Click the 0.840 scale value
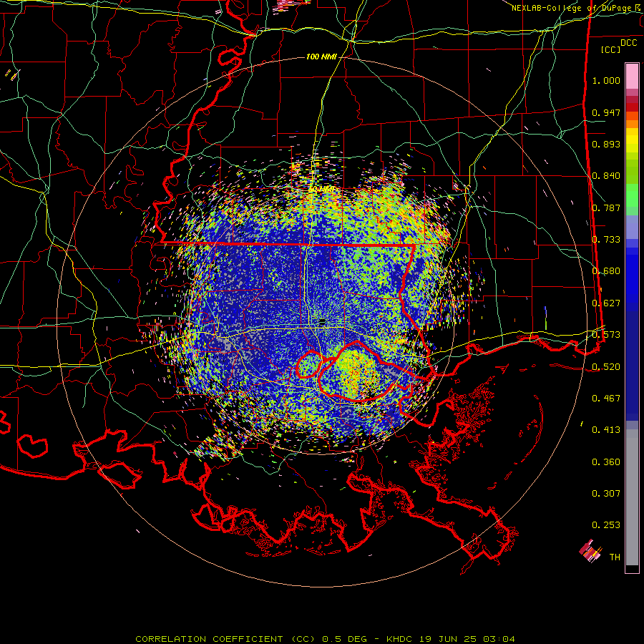 click(606, 176)
